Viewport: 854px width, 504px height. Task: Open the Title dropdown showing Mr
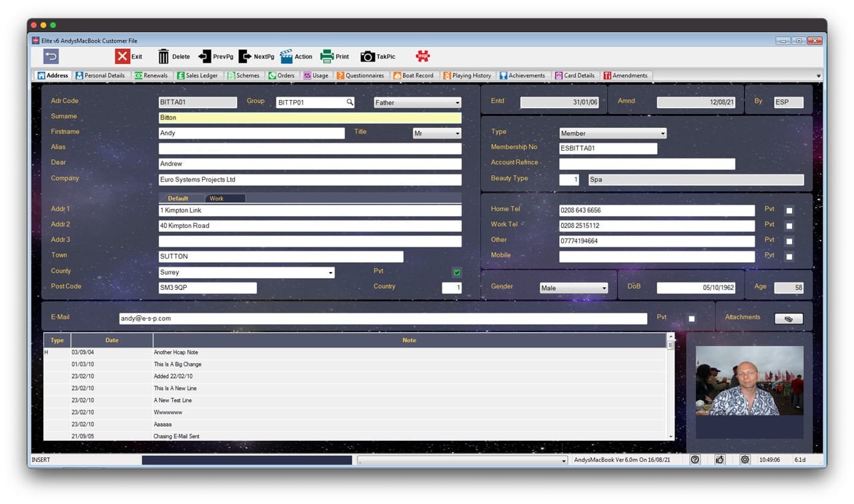pos(437,133)
